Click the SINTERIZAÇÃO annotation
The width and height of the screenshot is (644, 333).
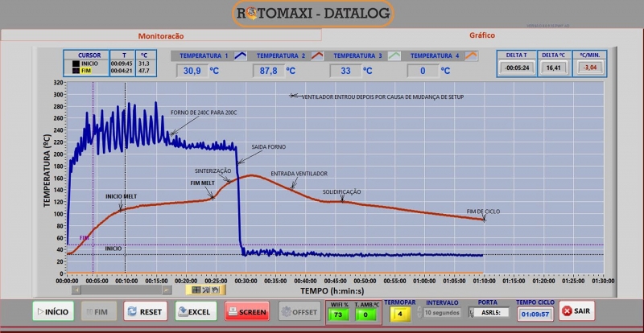coord(213,171)
